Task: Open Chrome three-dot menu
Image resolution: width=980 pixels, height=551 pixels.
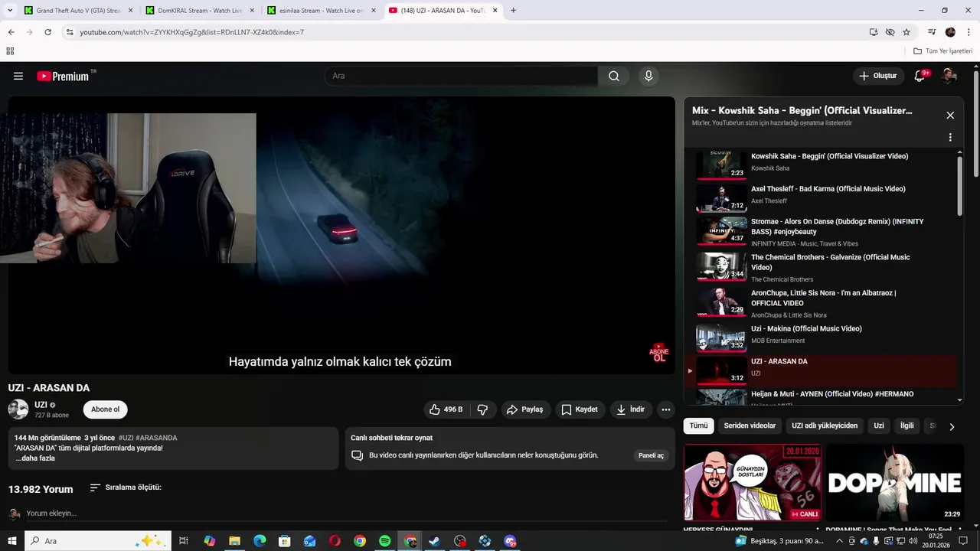Action: click(x=967, y=32)
